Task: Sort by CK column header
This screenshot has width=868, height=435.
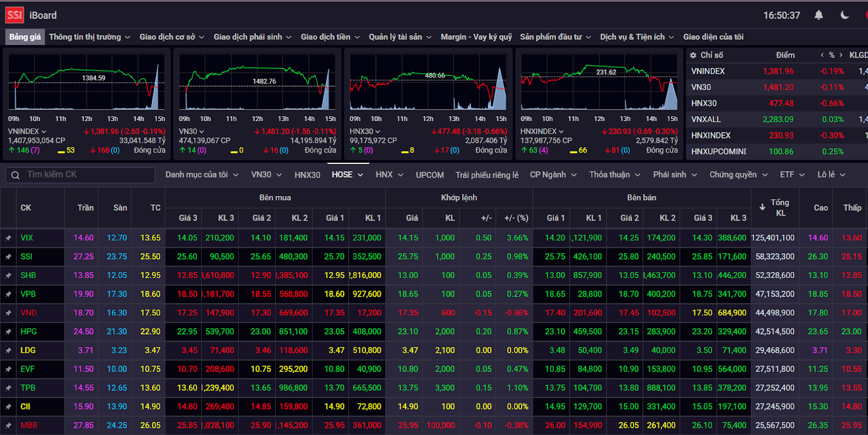Action: [25, 207]
